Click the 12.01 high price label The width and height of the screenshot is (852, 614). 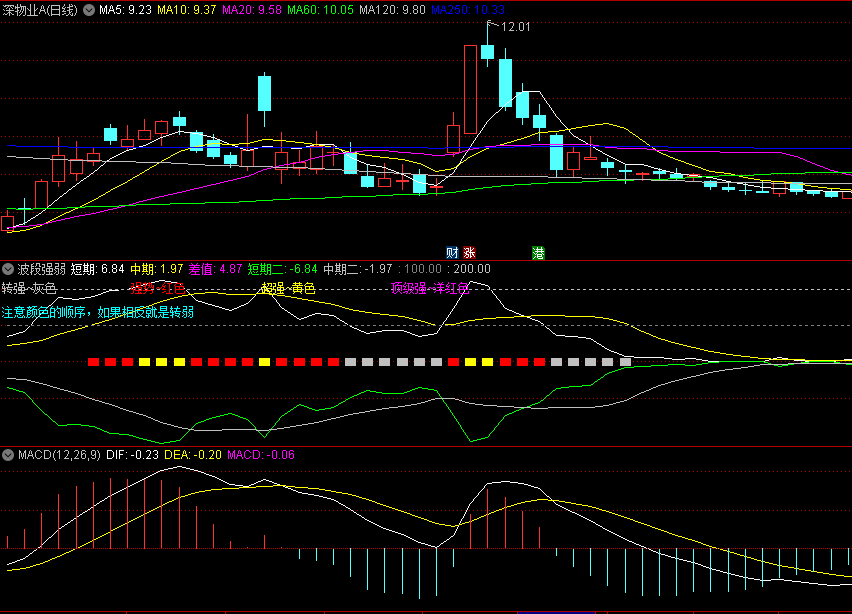tap(515, 27)
